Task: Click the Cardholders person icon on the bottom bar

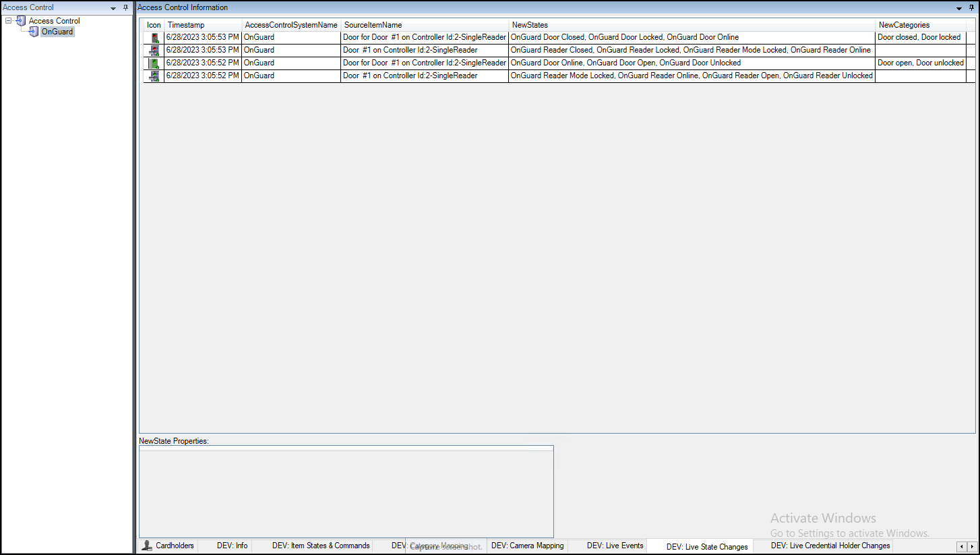Action: point(146,546)
